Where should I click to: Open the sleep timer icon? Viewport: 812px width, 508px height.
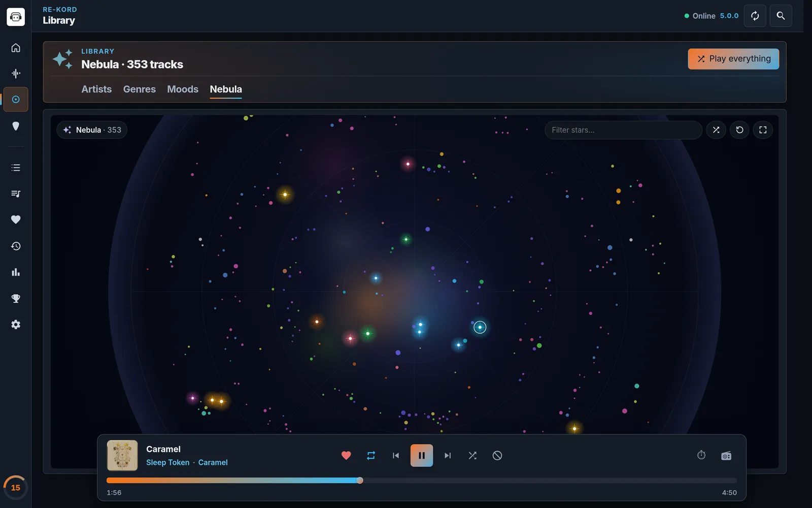[x=701, y=455]
